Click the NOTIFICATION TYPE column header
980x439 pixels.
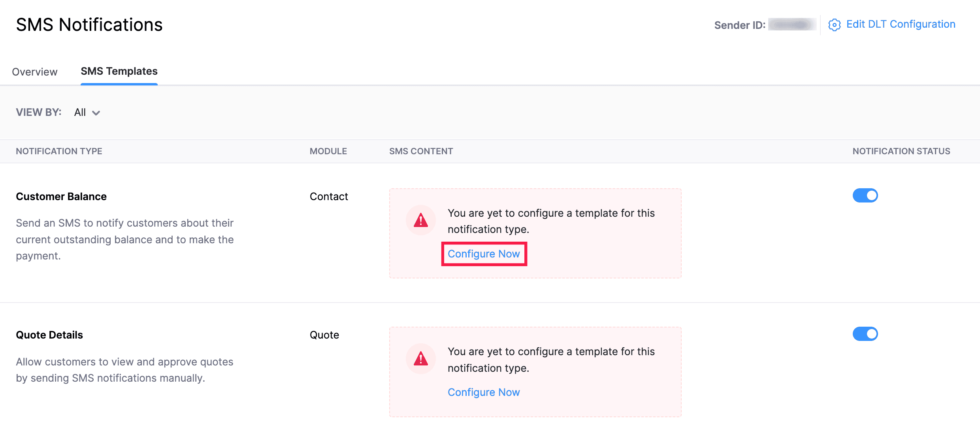58,151
